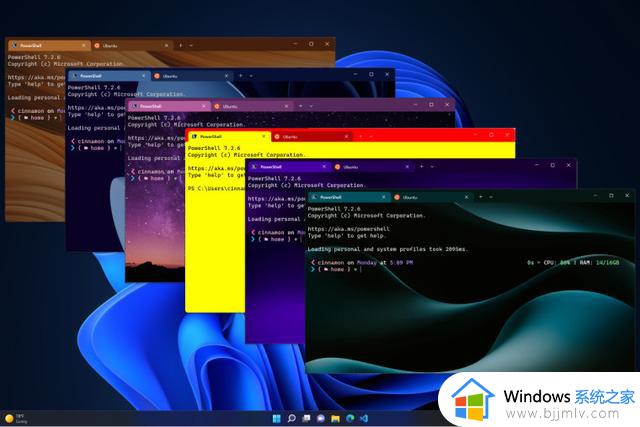Close the Ubuntu tab in the purple terminal window
This screenshot has width=640, height=427.
pyautogui.click(x=407, y=167)
